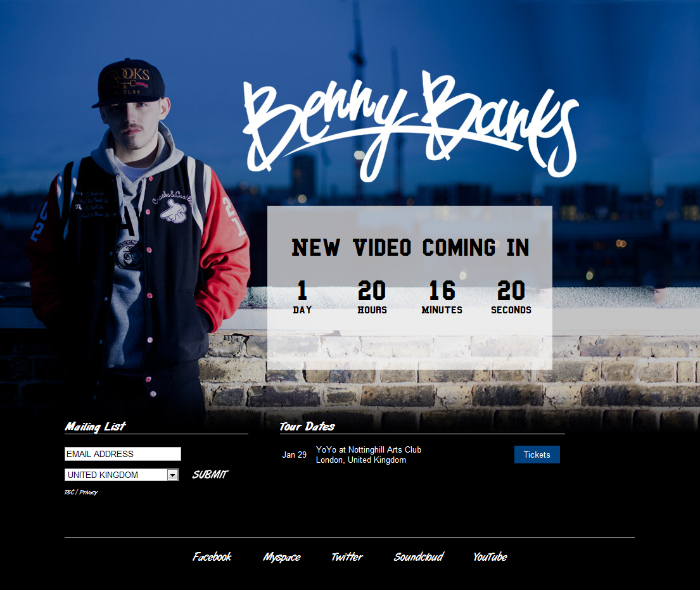Open the Soundcloud link

point(419,556)
